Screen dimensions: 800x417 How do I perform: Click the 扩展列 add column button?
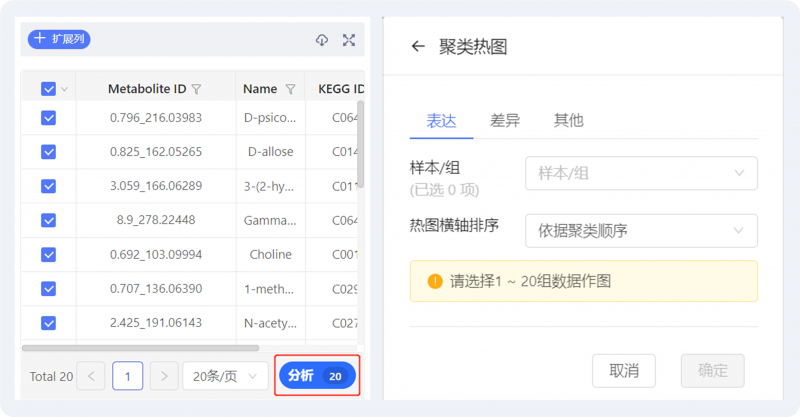[x=59, y=40]
